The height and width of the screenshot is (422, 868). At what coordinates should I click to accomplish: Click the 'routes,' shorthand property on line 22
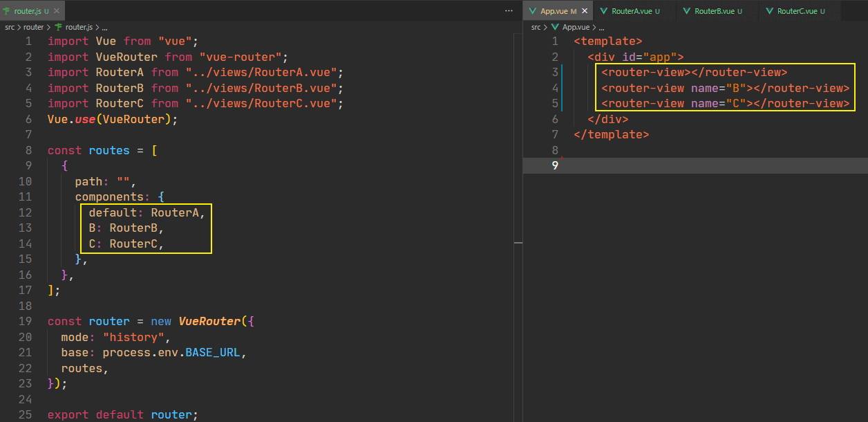coord(85,368)
